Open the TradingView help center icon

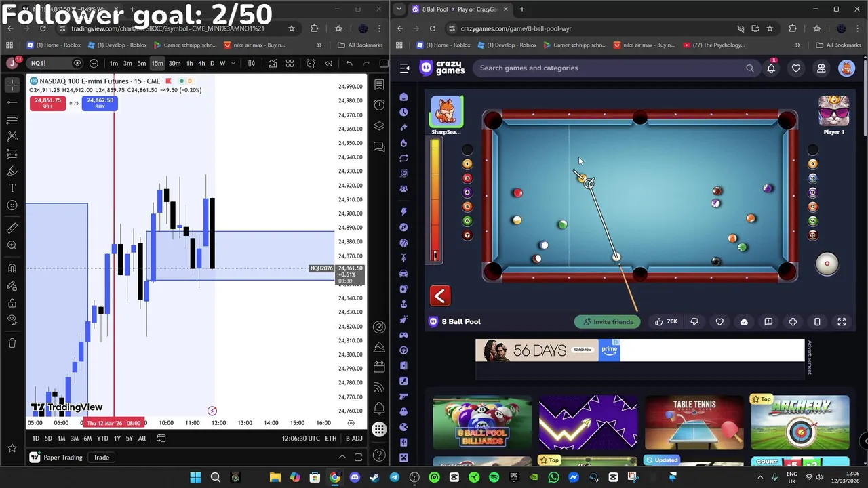pos(379,455)
